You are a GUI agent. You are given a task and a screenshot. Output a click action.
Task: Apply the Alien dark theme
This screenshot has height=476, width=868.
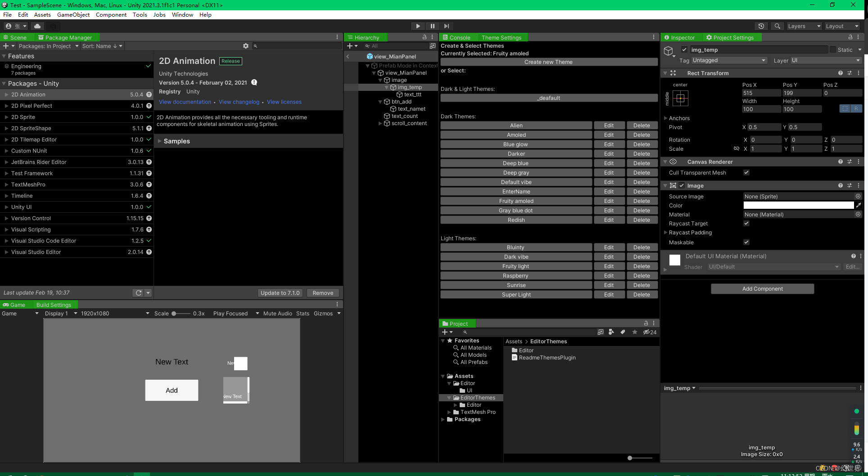click(516, 126)
